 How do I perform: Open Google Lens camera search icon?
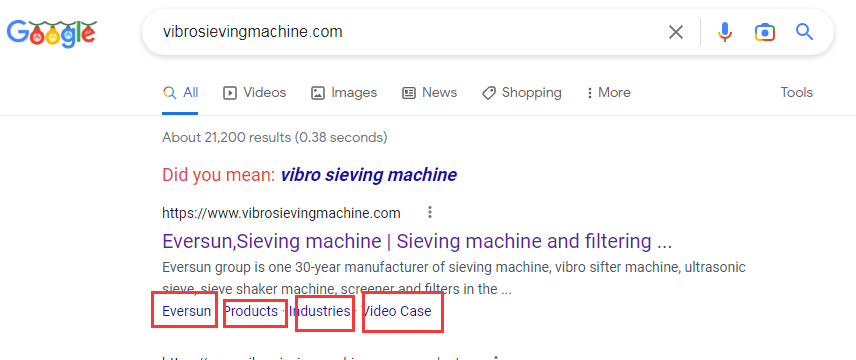coord(765,32)
